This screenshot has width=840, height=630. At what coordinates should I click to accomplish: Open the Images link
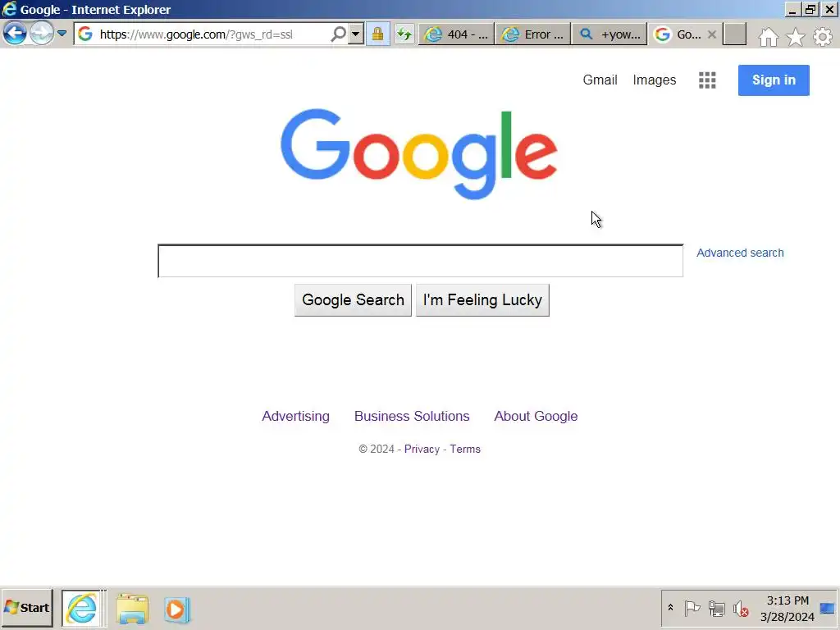point(654,80)
